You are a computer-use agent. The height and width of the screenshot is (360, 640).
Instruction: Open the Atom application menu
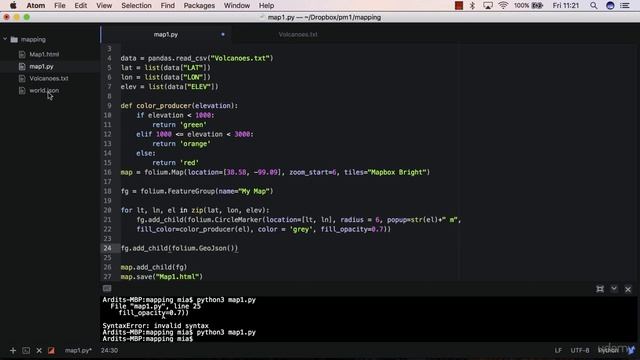pos(36,5)
